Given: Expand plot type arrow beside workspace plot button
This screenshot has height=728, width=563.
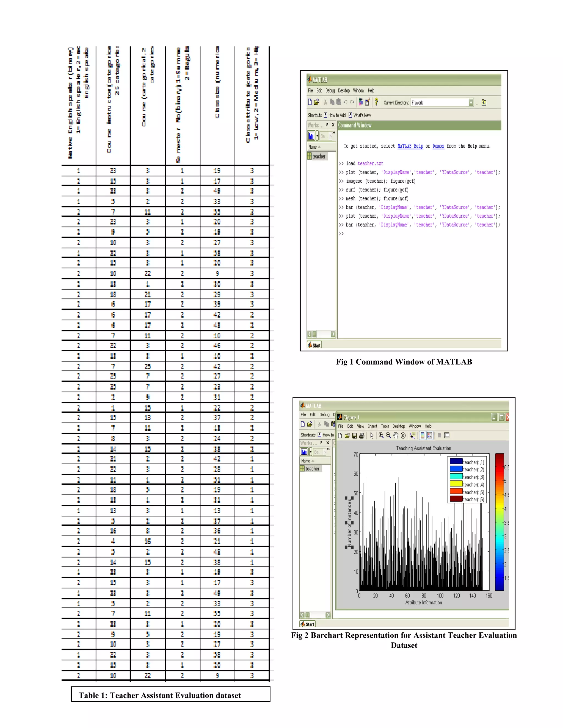Looking at the screenshot, I should [317, 136].
